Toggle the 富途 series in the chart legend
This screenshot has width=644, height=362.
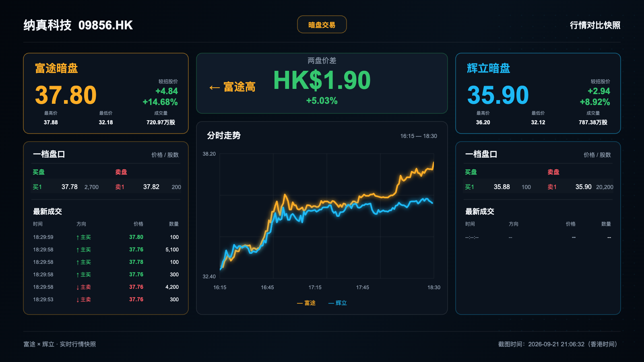point(306,303)
